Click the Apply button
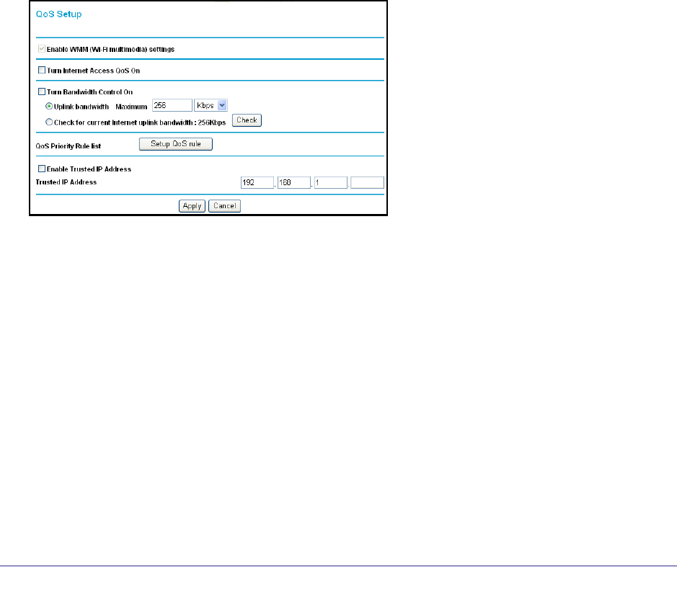This screenshot has width=677, height=616. tap(192, 206)
